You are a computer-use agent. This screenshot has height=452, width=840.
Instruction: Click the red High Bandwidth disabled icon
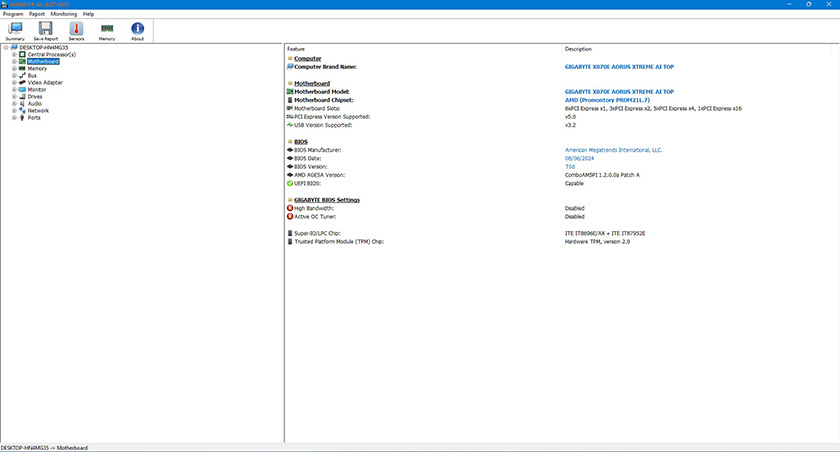coord(289,208)
